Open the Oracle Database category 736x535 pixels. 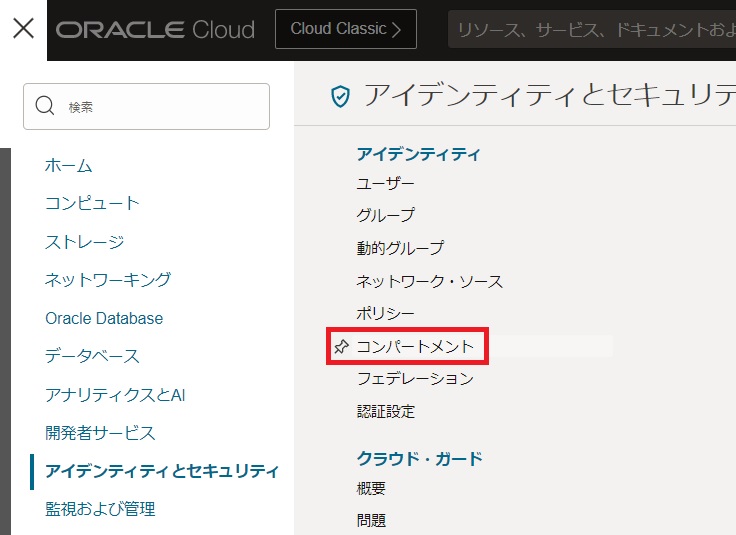point(103,318)
